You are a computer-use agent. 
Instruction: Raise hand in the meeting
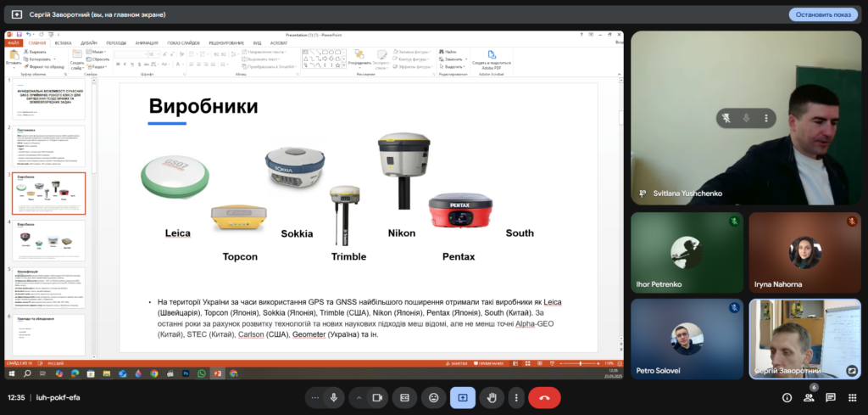pyautogui.click(x=492, y=397)
